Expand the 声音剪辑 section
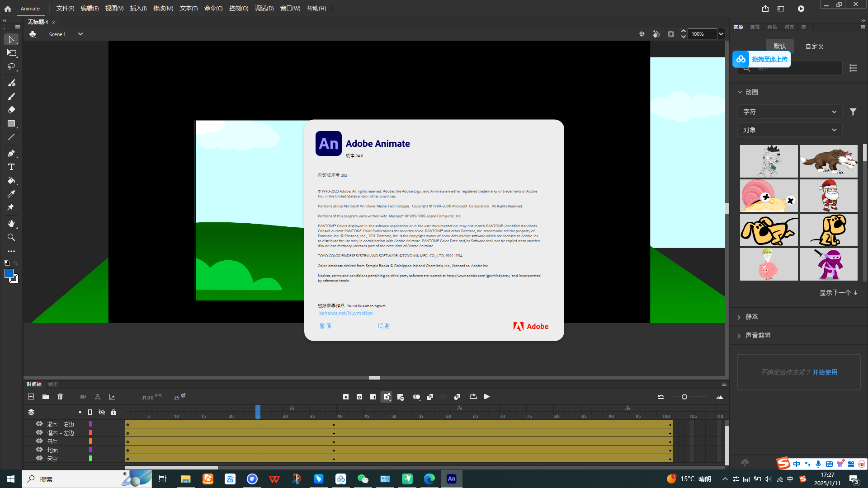This screenshot has height=488, width=868. point(739,336)
